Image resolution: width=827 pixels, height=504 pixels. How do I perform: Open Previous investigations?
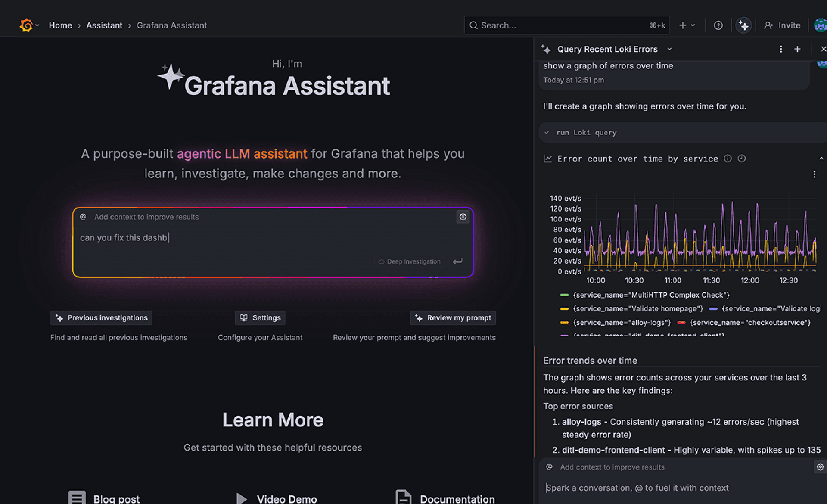[101, 318]
